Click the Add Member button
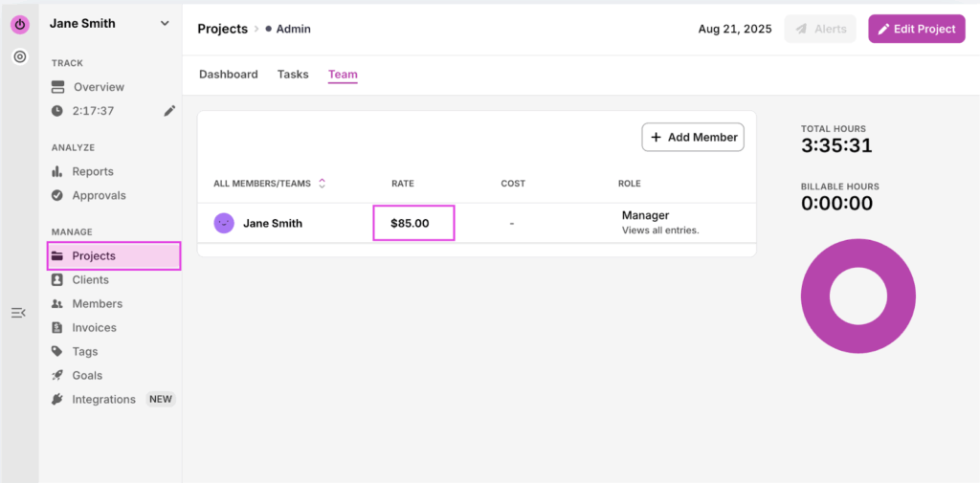This screenshot has height=483, width=980. click(693, 138)
